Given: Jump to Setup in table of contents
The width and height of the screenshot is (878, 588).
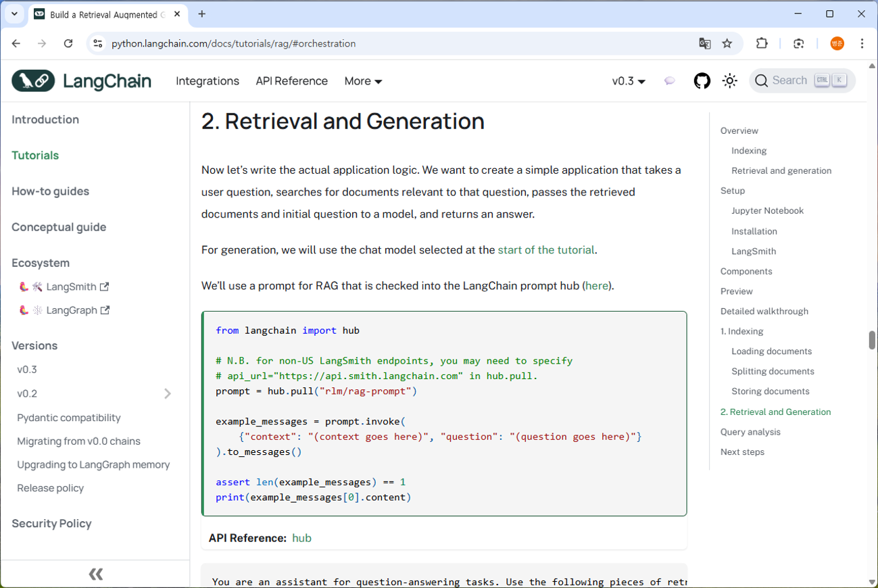Looking at the screenshot, I should coord(733,191).
